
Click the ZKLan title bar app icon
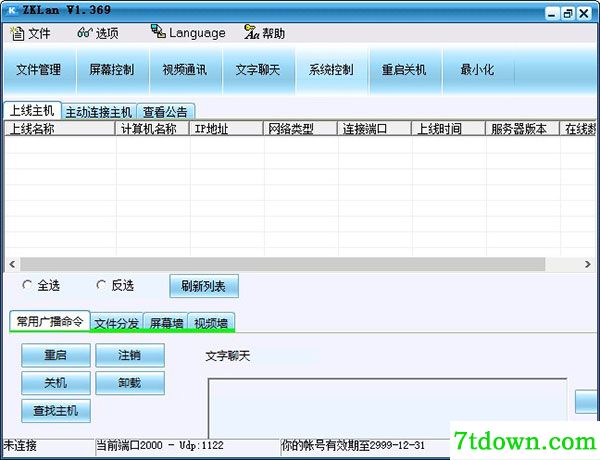click(x=12, y=10)
